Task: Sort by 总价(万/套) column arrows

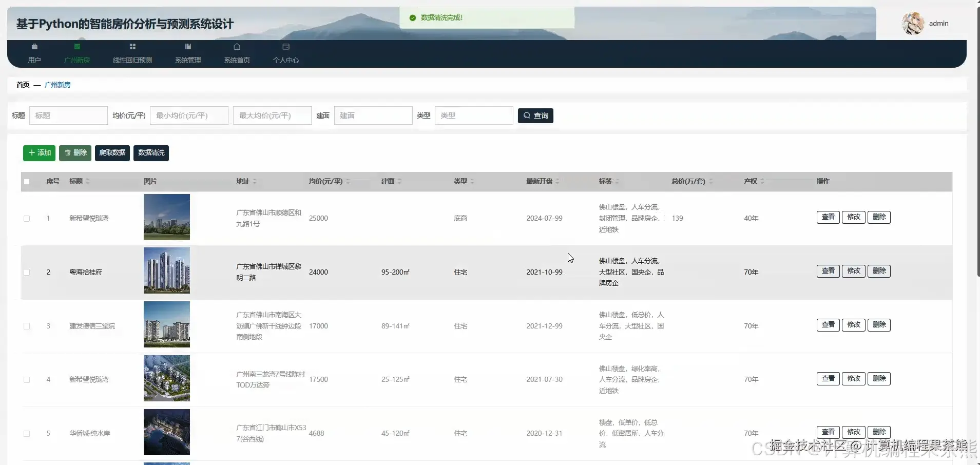Action: pos(710,182)
